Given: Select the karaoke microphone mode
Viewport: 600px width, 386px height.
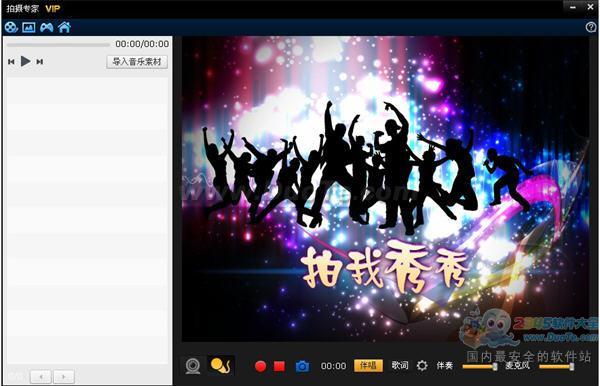Looking at the screenshot, I should (220, 365).
